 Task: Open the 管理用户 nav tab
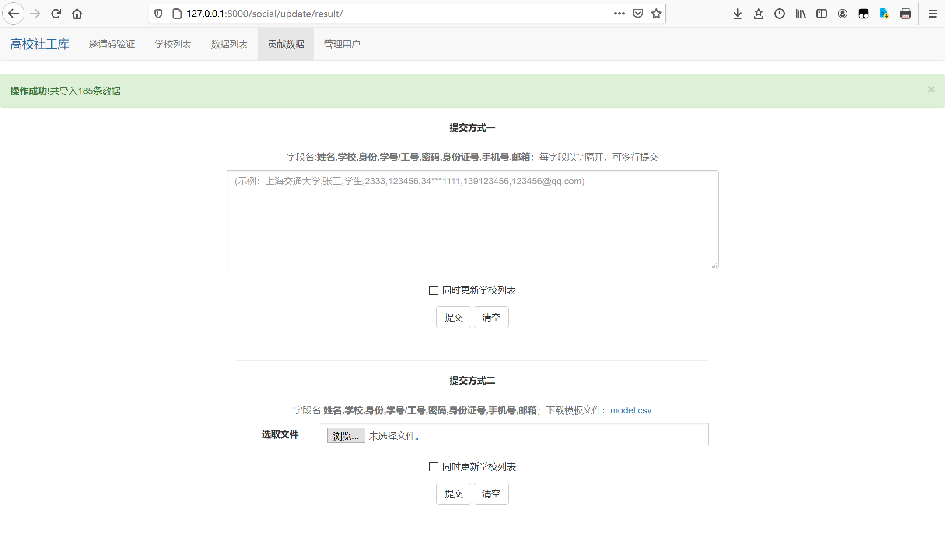coord(342,44)
